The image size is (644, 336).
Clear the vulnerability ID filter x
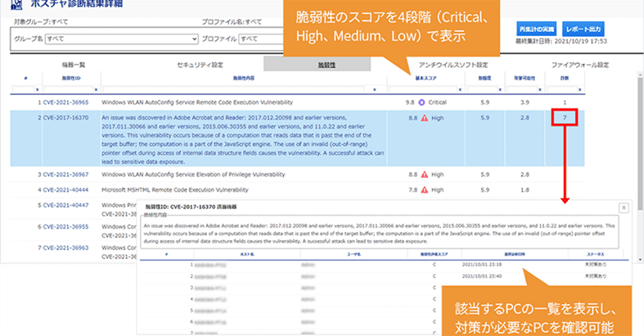pos(96,89)
